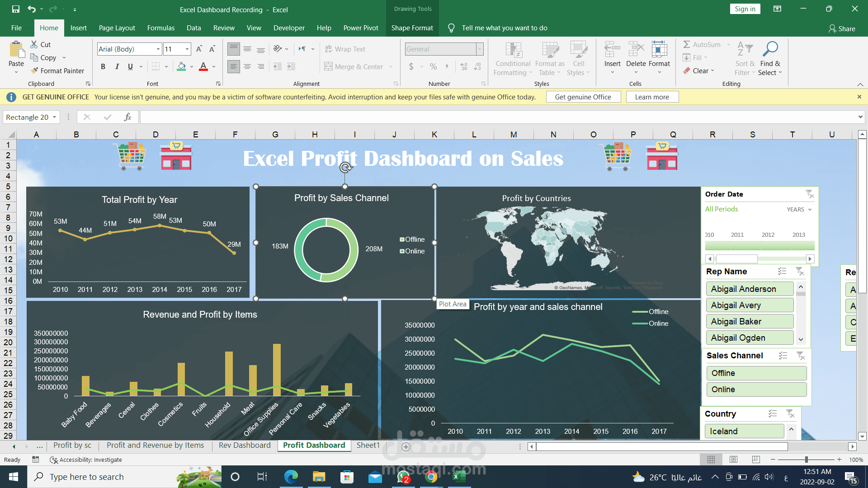This screenshot has width=868, height=488.
Task: Click the Fill Color bucket icon
Action: coord(181,66)
